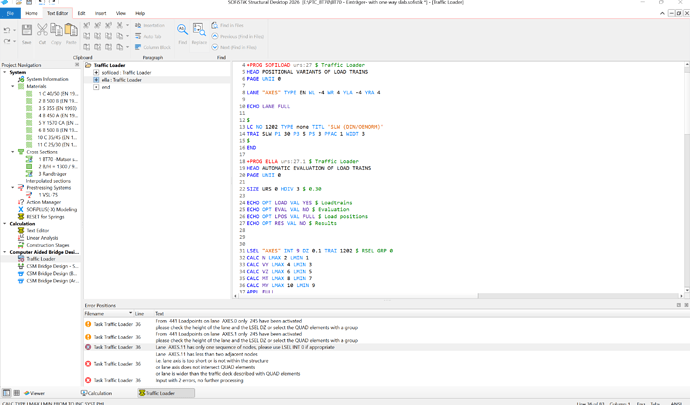Click the Undo arrow icon
The width and height of the screenshot is (690, 405).
click(7, 30)
